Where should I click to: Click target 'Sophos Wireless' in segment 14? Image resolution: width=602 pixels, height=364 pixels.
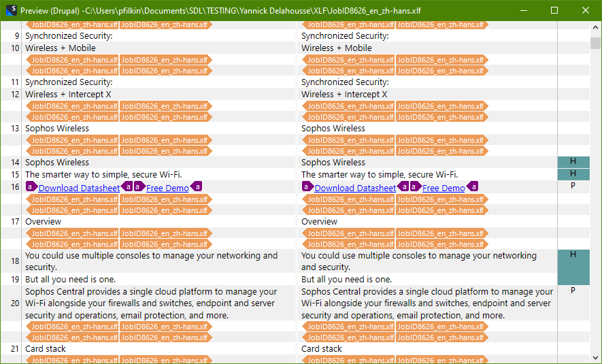(x=333, y=162)
